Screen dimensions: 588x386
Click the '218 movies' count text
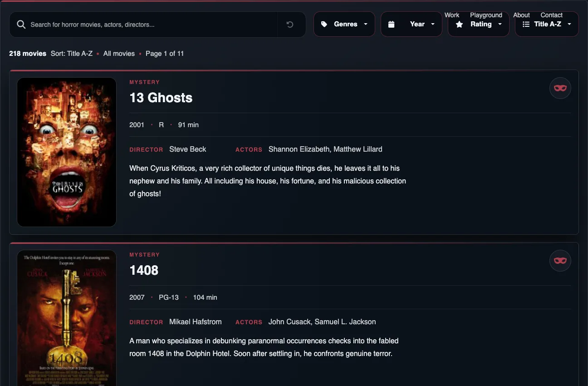pyautogui.click(x=28, y=54)
